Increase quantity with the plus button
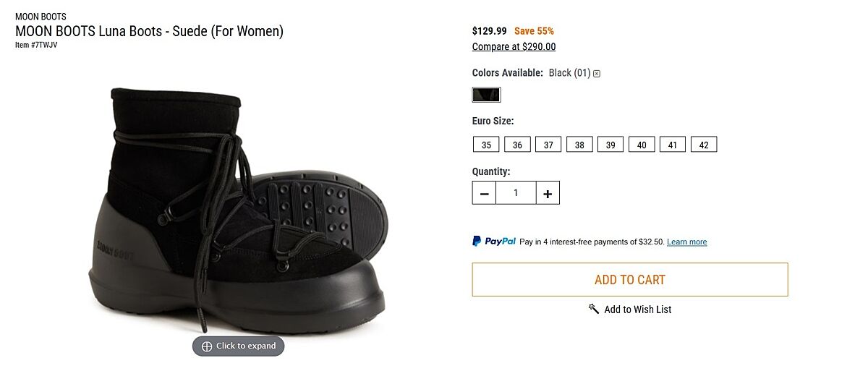Viewport: 868px width, 371px height. click(548, 193)
